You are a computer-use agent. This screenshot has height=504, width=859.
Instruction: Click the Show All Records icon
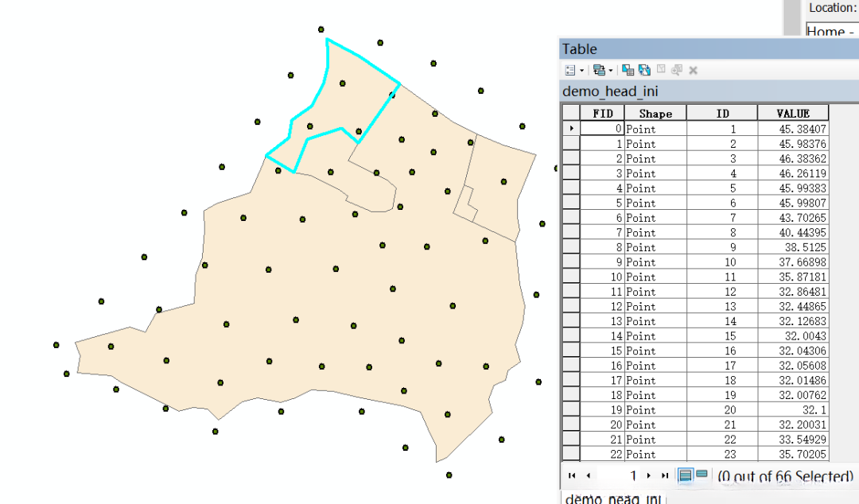tap(685, 475)
